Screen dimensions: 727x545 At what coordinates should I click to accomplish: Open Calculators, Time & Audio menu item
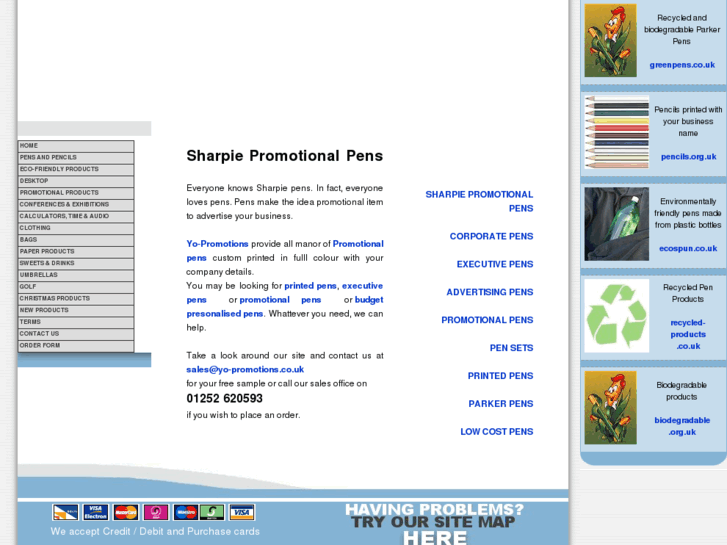tap(76, 217)
